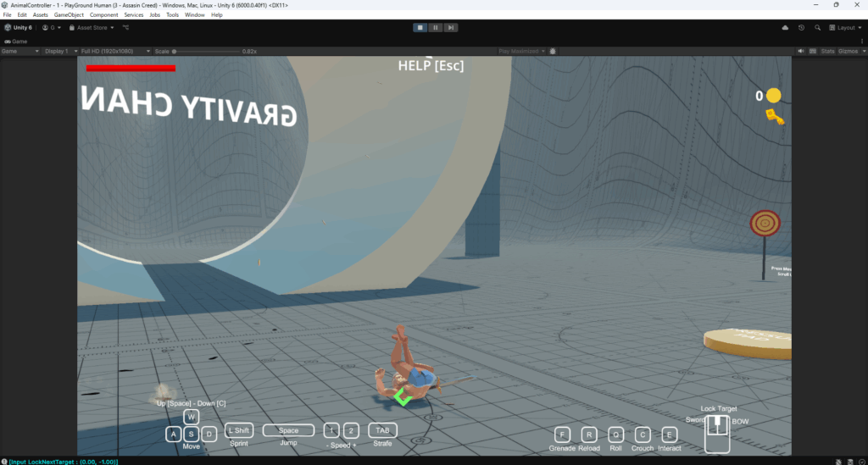
Task: Toggle the frame debugger bug icon
Action: click(x=553, y=52)
